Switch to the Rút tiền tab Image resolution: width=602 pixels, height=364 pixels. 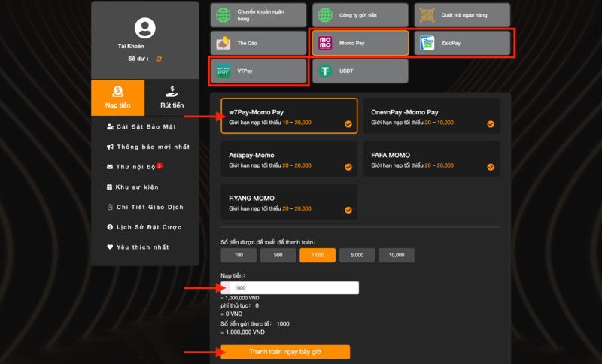click(172, 98)
